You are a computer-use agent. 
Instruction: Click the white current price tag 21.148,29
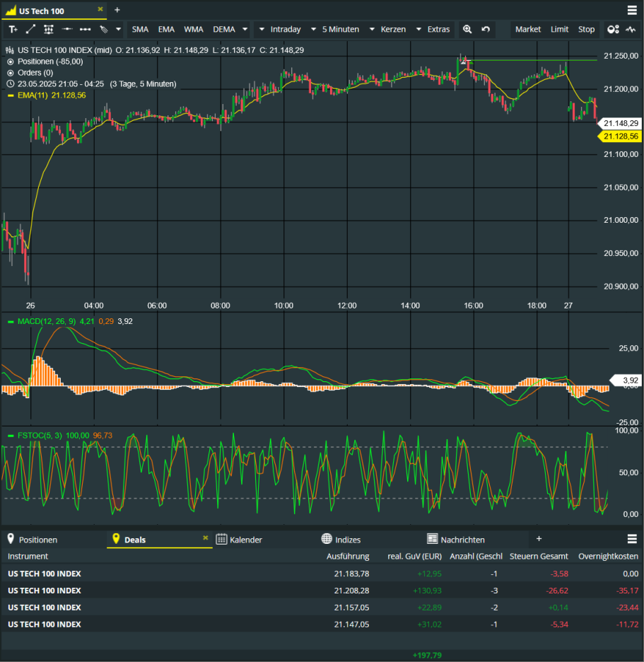[620, 123]
